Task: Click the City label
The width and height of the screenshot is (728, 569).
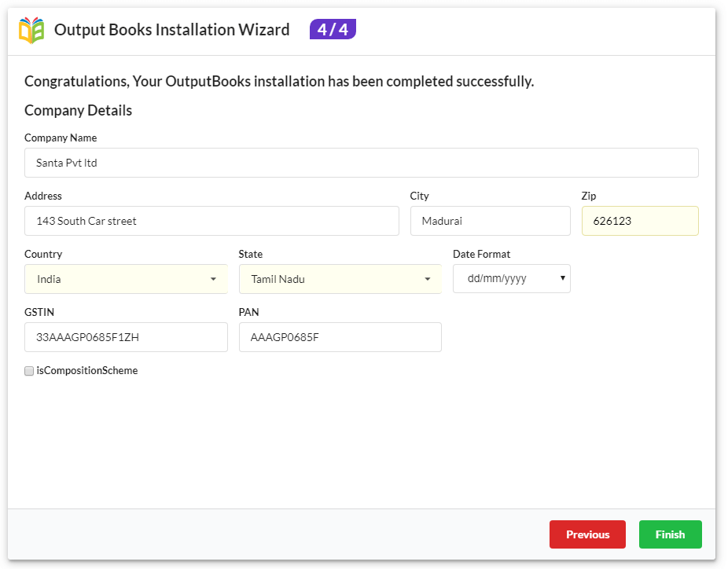Action: [x=419, y=196]
